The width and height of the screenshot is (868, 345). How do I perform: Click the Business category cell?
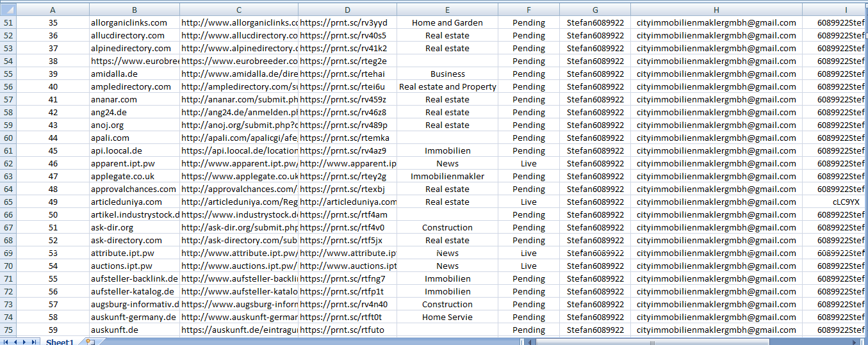coord(448,74)
